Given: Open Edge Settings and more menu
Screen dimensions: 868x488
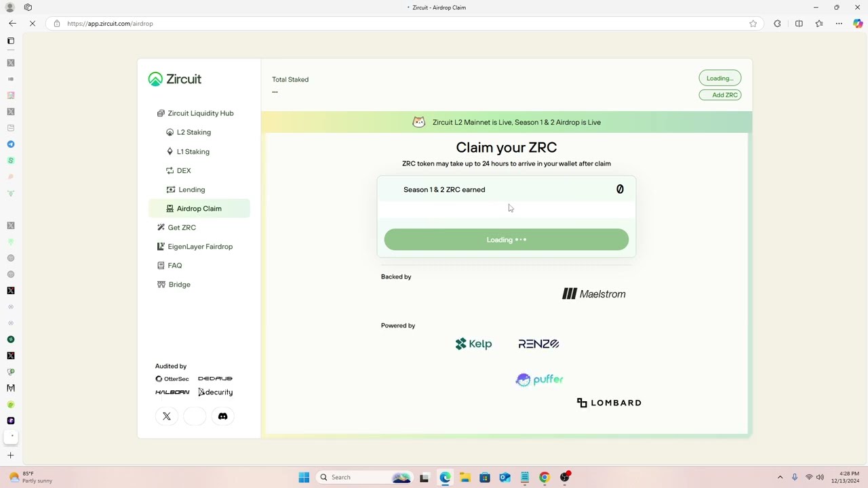Looking at the screenshot, I should [x=839, y=23].
